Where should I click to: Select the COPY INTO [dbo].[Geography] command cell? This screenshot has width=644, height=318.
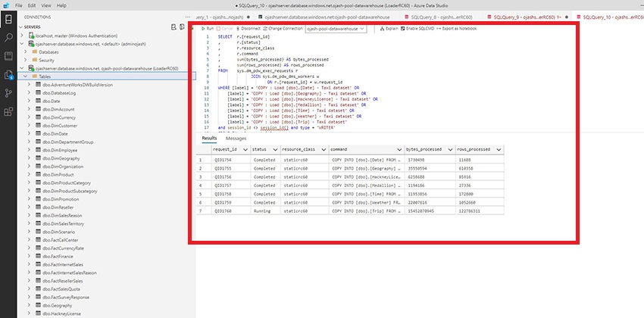366,169
